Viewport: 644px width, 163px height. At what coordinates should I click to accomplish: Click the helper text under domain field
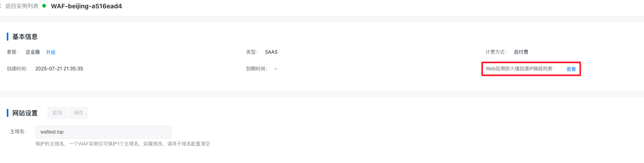(x=122, y=144)
